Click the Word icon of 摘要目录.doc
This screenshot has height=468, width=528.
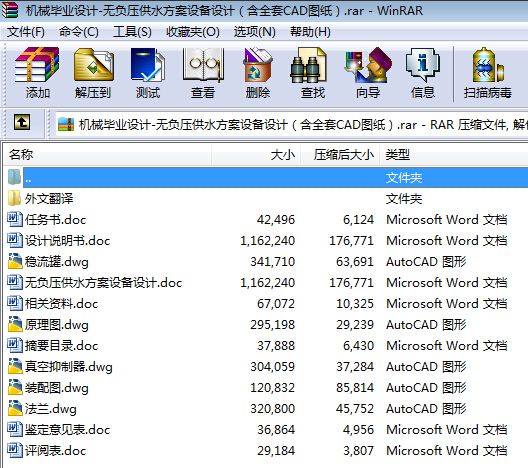(x=14, y=345)
